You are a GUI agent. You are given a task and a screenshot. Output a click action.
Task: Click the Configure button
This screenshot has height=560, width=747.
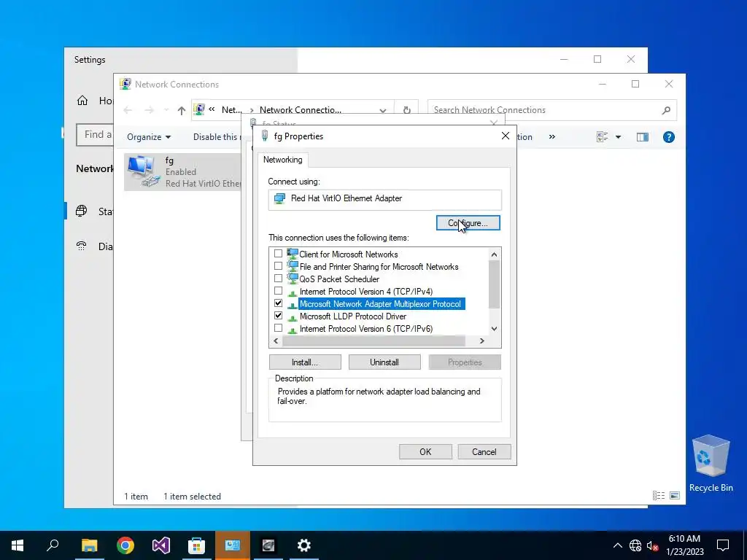[x=468, y=223]
